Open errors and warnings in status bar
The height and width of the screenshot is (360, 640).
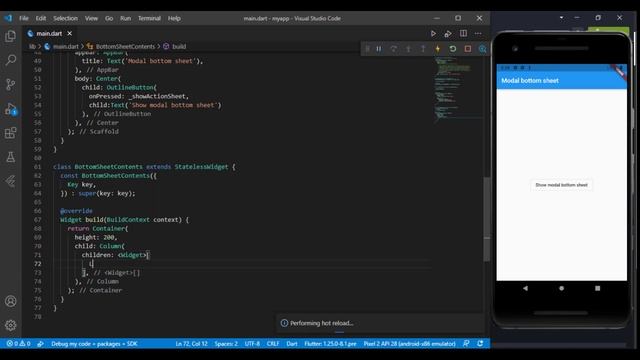[18, 344]
